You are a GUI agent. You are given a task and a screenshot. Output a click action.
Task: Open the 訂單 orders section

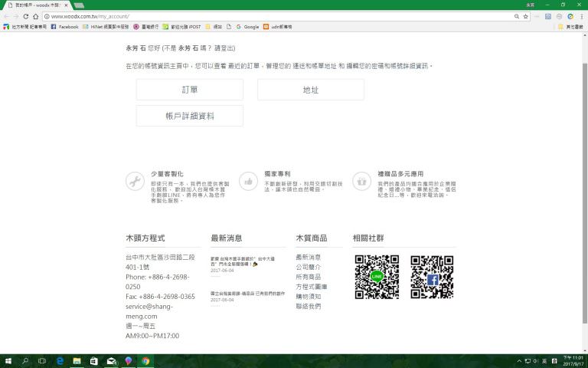pos(189,90)
